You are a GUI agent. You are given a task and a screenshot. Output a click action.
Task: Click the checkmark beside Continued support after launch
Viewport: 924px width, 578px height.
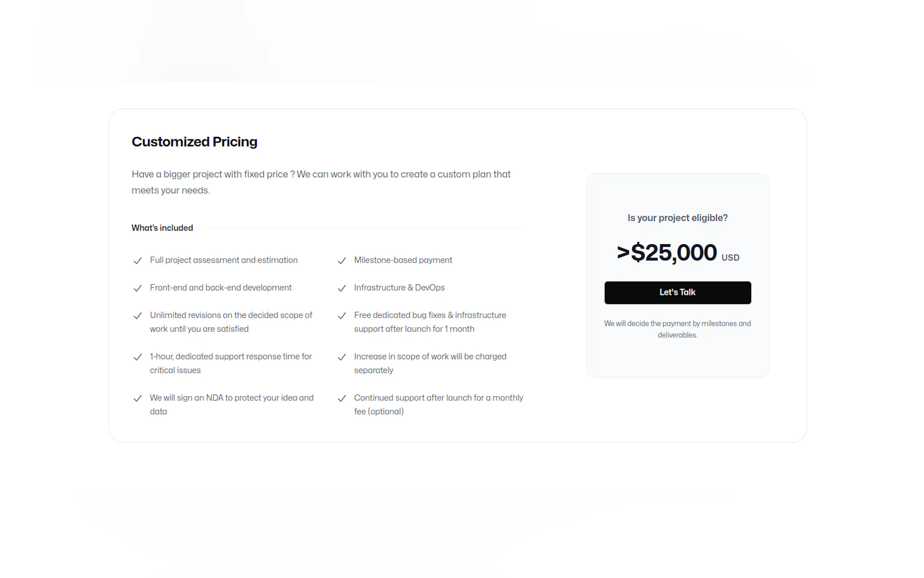(342, 398)
